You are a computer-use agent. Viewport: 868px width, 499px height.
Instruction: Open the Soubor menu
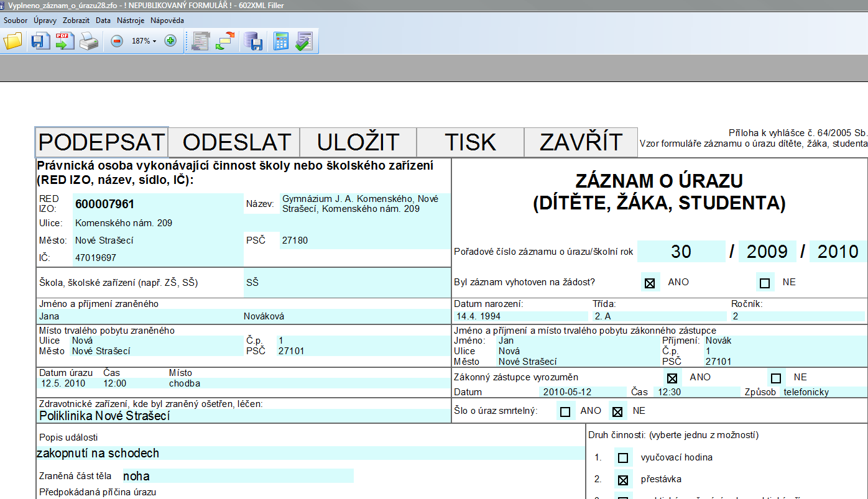point(16,21)
